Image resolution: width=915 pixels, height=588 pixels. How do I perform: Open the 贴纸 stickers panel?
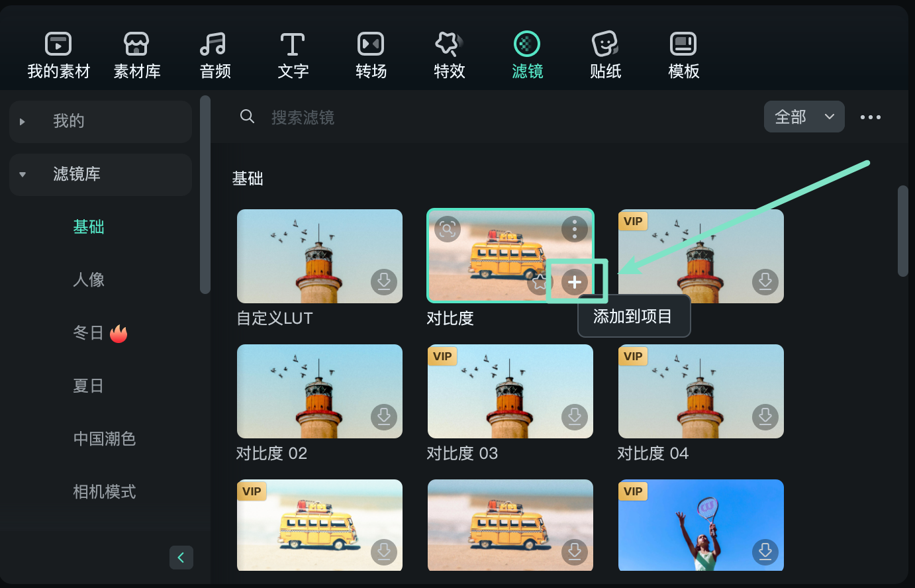coord(605,54)
